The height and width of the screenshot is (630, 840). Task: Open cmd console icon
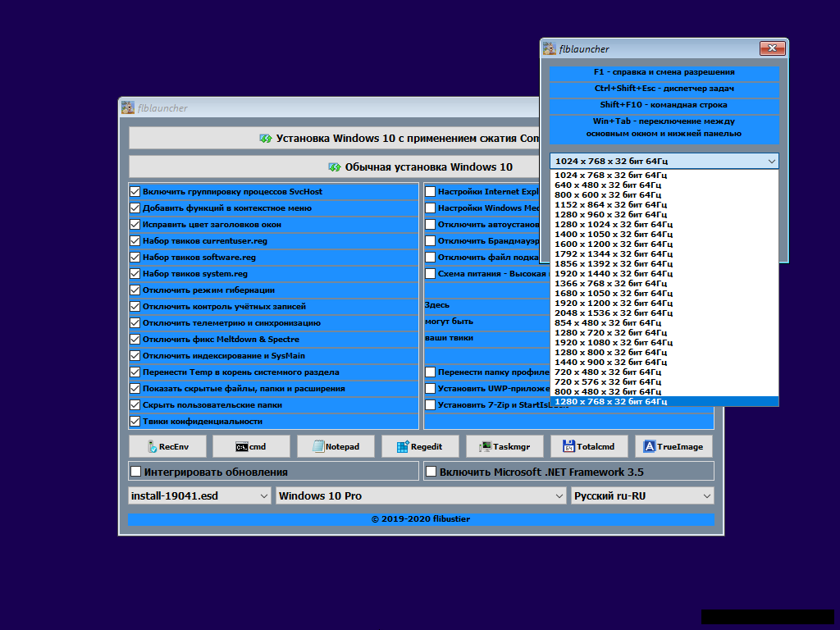pos(242,447)
